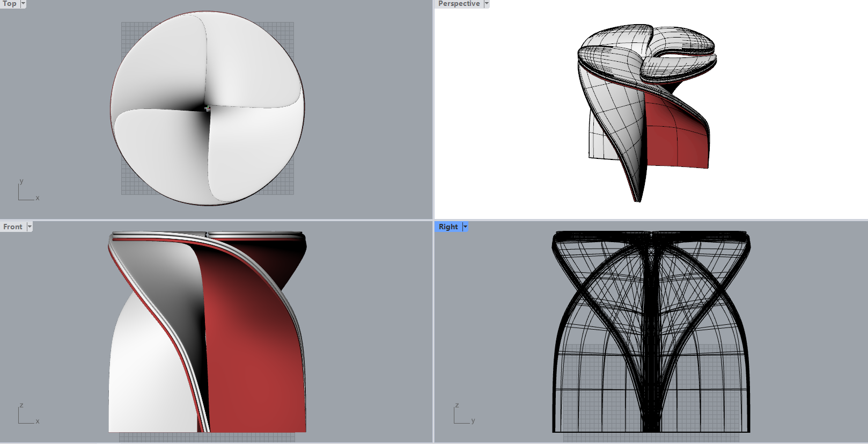
Task: Activate the Right viewport title label
Action: pos(448,227)
